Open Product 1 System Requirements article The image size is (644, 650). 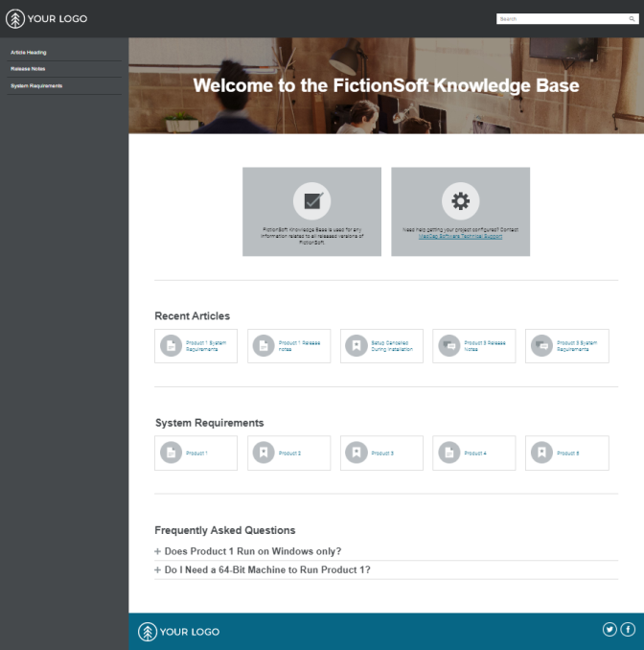pos(206,346)
